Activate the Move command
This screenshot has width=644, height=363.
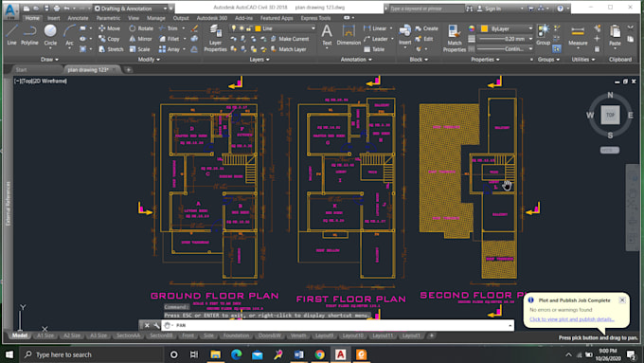coord(109,28)
